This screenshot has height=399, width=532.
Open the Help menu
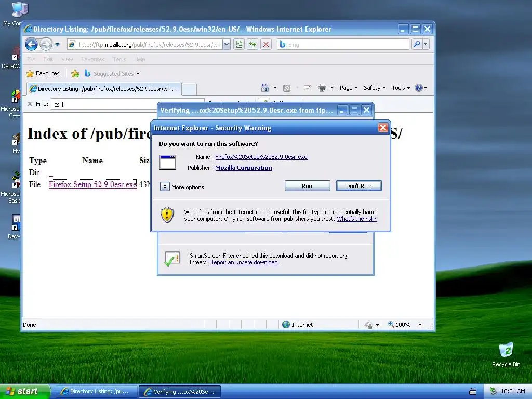pyautogui.click(x=139, y=59)
